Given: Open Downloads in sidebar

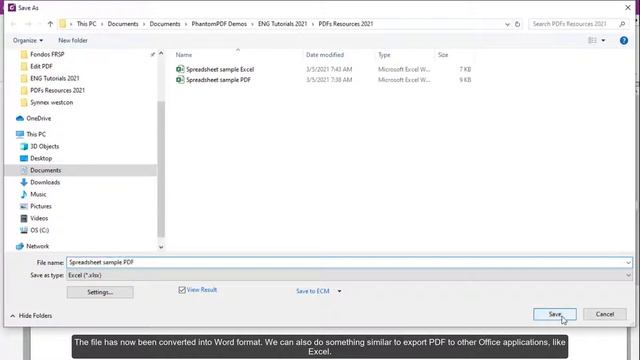Looking at the screenshot, I should coord(45,182).
